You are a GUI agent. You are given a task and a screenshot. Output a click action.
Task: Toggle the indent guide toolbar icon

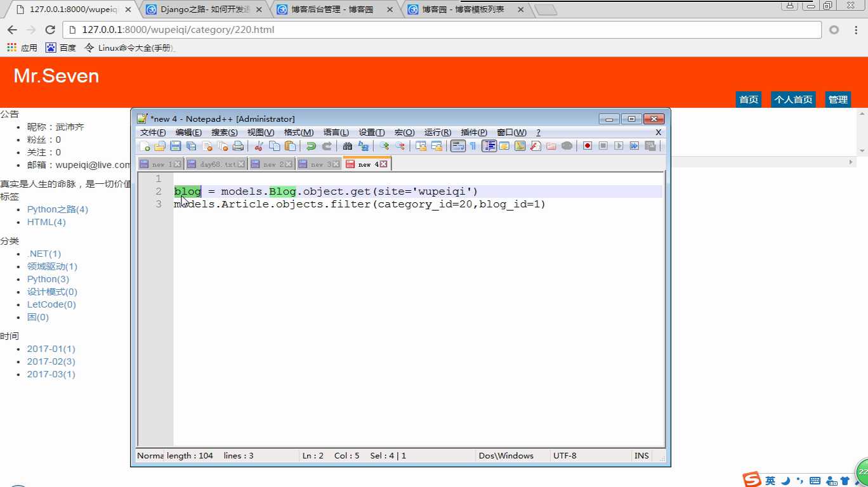click(x=489, y=146)
